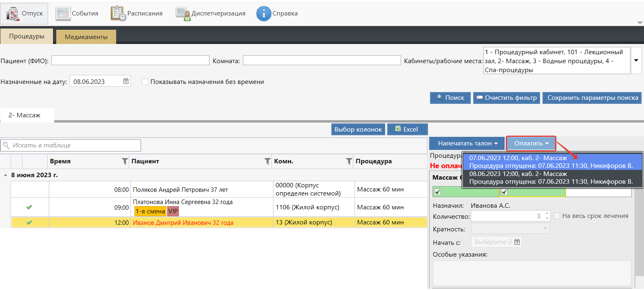
Task: Toggle На весь срок лечения checkbox
Action: click(x=557, y=216)
